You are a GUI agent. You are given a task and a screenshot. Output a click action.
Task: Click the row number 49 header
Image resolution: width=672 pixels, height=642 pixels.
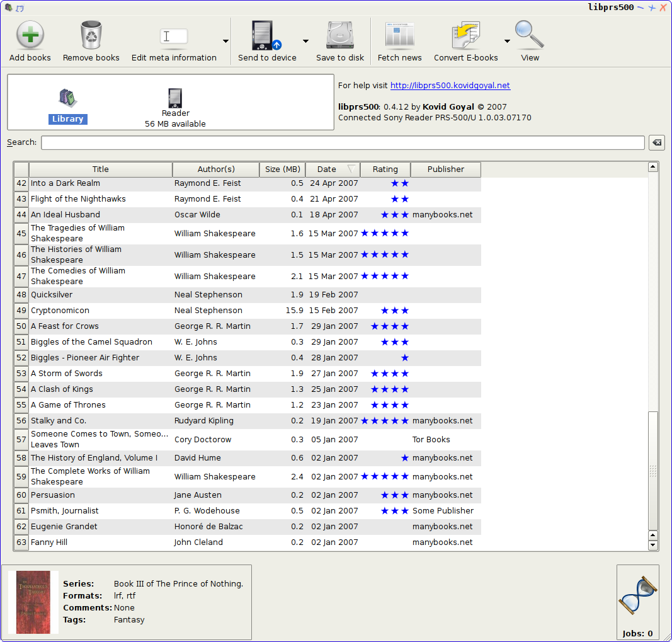tap(21, 311)
